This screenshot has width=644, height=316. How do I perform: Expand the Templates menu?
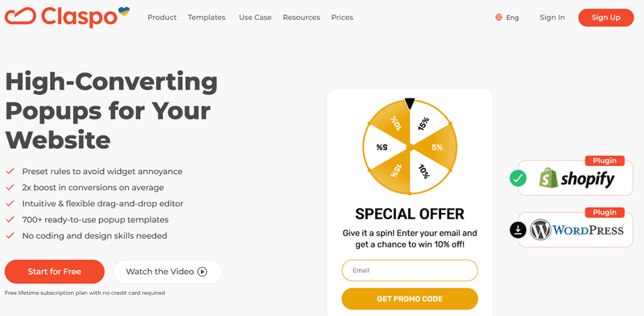click(207, 17)
